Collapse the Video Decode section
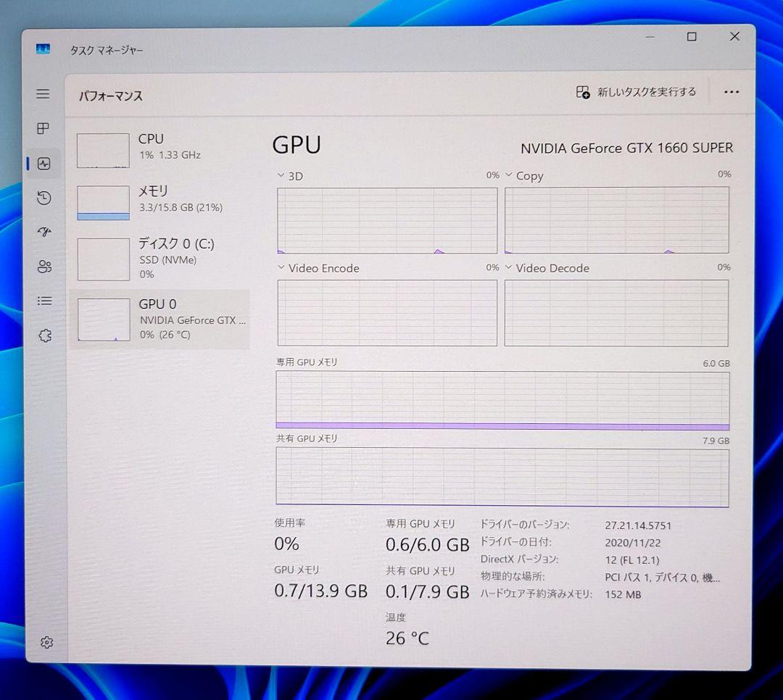Viewport: 783px width, 700px height. (510, 268)
